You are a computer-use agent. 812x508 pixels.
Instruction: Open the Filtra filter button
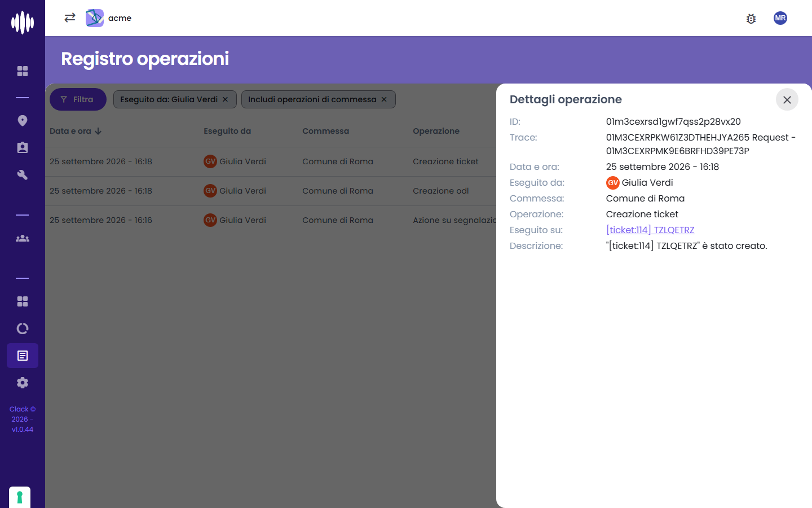click(78, 99)
